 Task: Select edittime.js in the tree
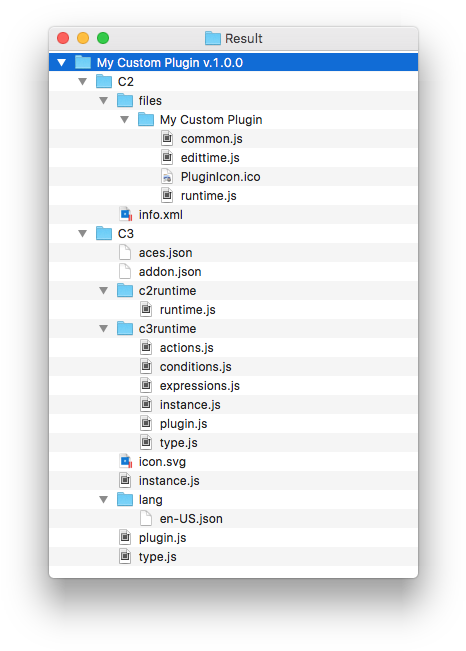(x=233, y=158)
